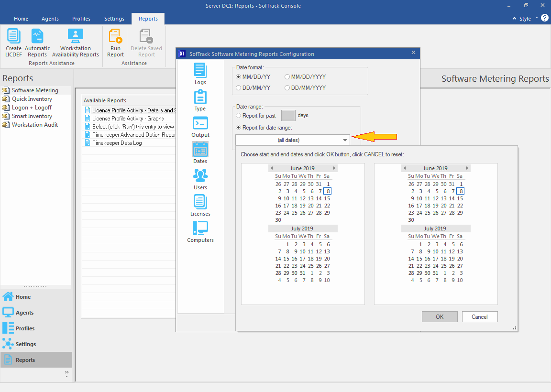Choose Report for date range option
The image size is (551, 392).
[x=239, y=128]
